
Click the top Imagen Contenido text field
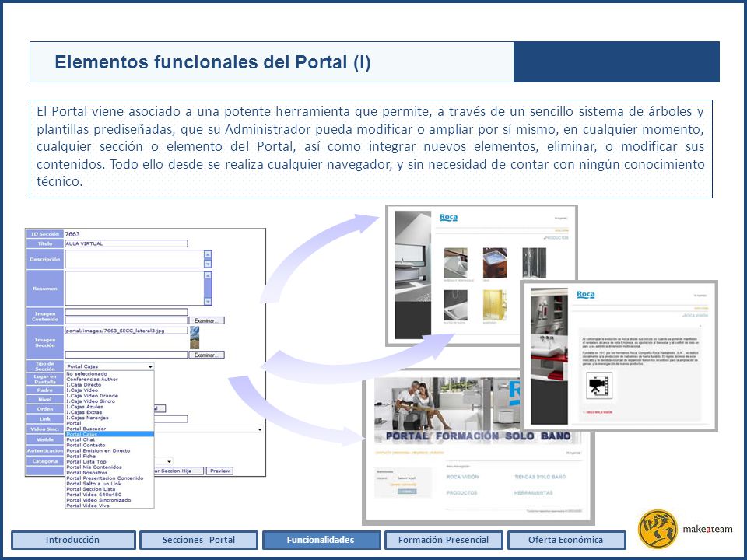click(x=126, y=313)
